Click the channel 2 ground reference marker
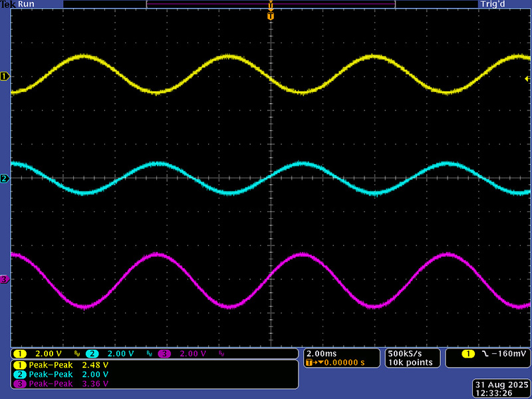532x399 pixels. 5,179
